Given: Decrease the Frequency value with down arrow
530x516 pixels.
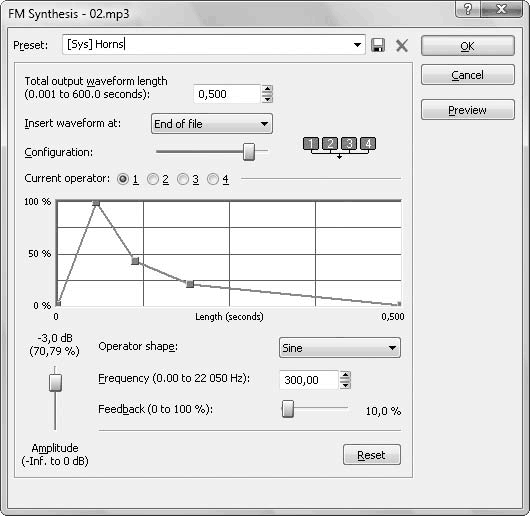Looking at the screenshot, I should 345,385.
